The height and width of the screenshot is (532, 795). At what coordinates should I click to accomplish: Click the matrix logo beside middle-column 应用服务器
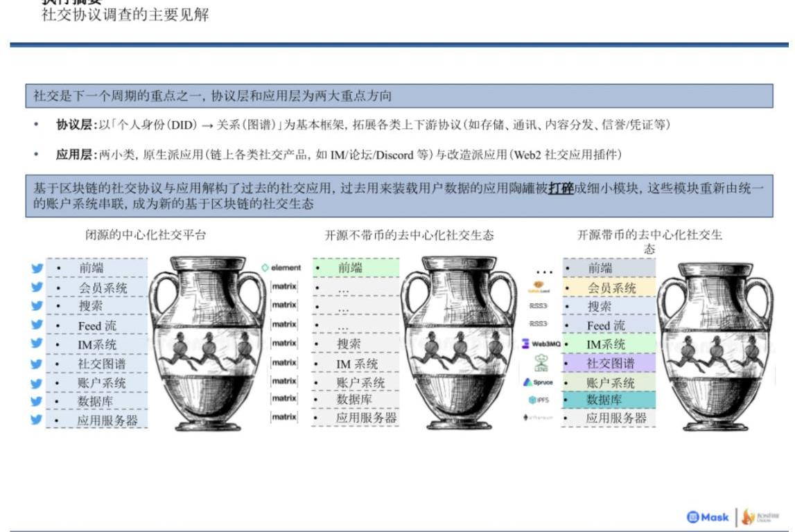[x=284, y=417]
